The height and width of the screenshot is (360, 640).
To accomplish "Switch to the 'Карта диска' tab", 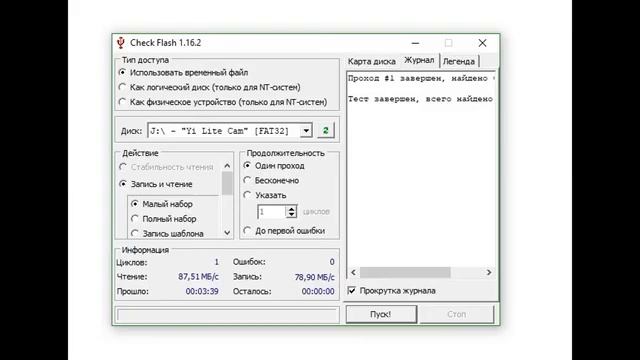I will [x=371, y=61].
